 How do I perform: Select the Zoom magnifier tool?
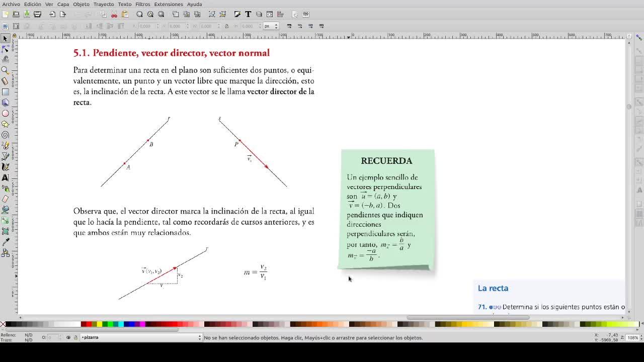[6, 70]
